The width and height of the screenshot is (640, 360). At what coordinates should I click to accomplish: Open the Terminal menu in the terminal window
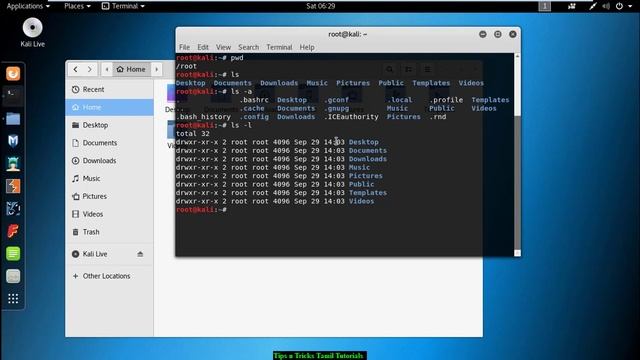pos(279,47)
